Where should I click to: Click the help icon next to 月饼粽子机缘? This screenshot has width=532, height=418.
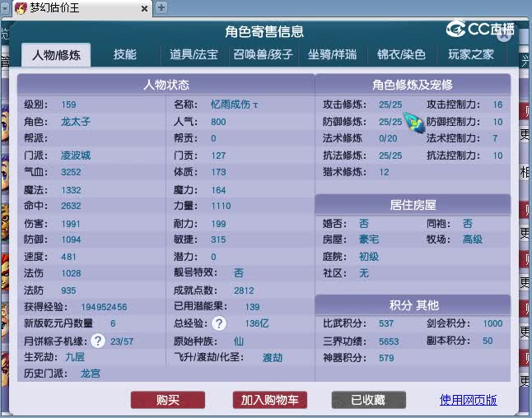pyautogui.click(x=98, y=341)
